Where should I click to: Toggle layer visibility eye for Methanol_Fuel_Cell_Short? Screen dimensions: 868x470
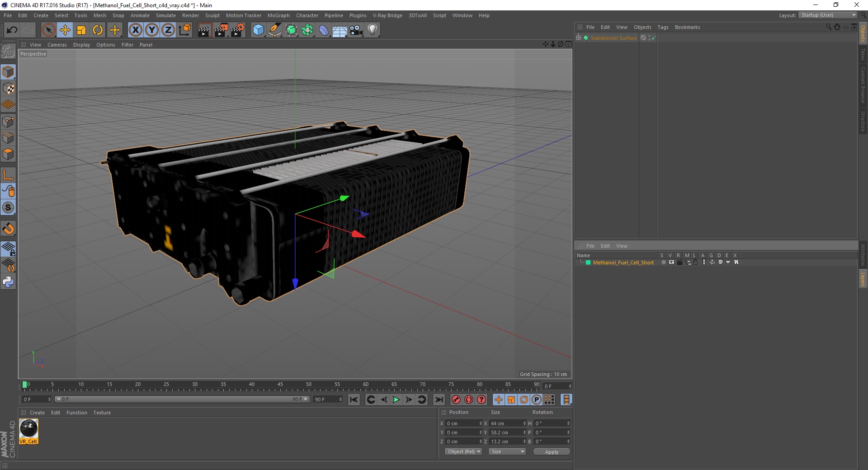tap(671, 262)
